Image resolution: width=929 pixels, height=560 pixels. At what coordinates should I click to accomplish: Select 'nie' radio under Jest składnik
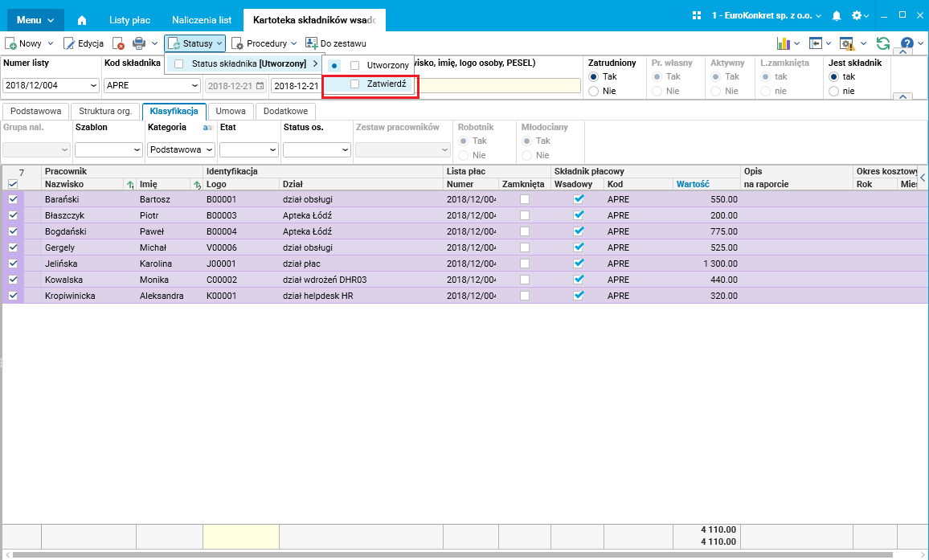(833, 91)
